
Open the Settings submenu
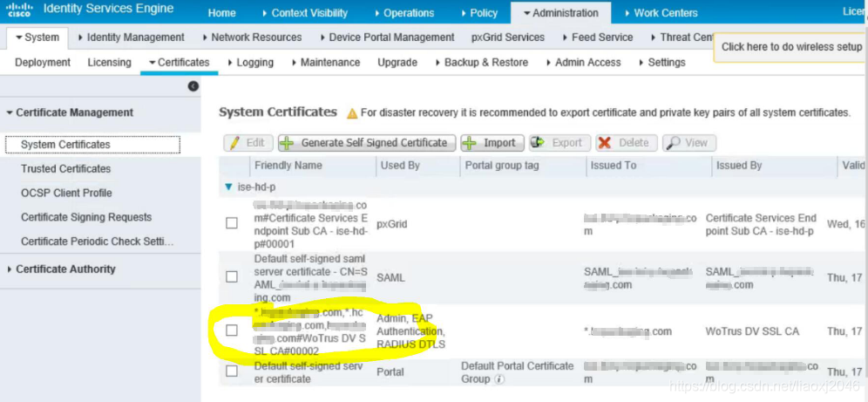click(x=662, y=63)
